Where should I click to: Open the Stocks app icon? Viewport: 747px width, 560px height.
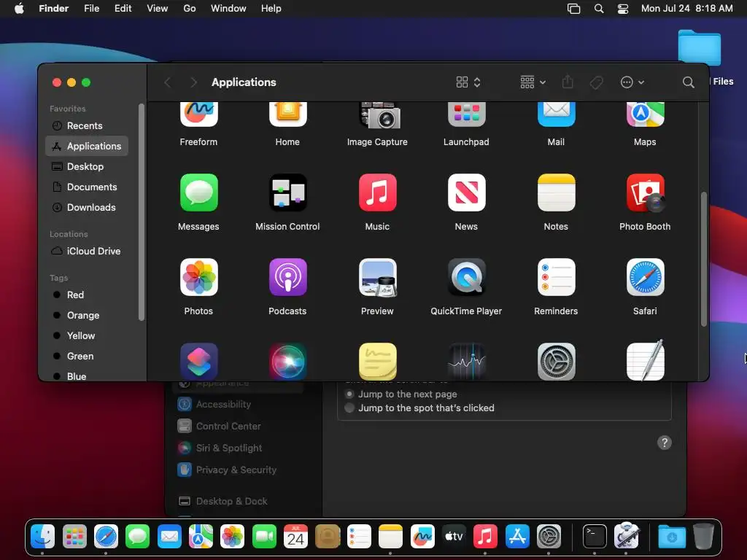pos(466,361)
